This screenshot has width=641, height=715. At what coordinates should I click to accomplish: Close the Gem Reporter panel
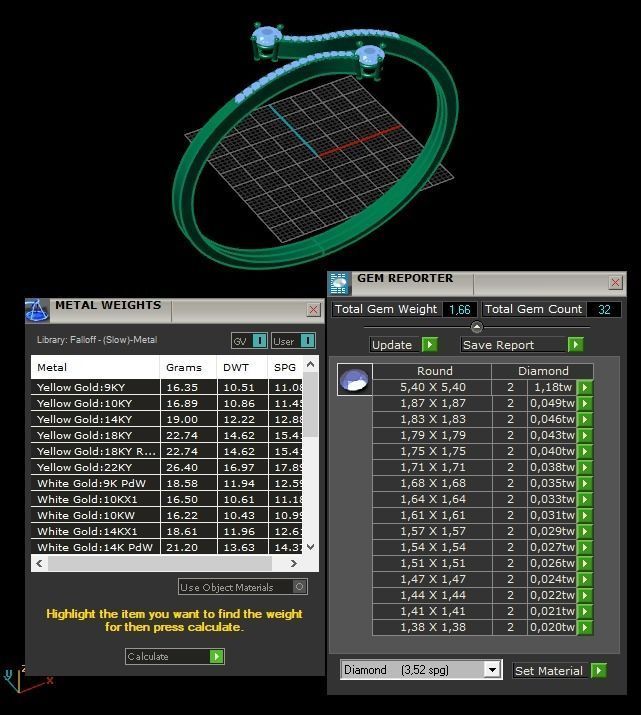point(615,283)
